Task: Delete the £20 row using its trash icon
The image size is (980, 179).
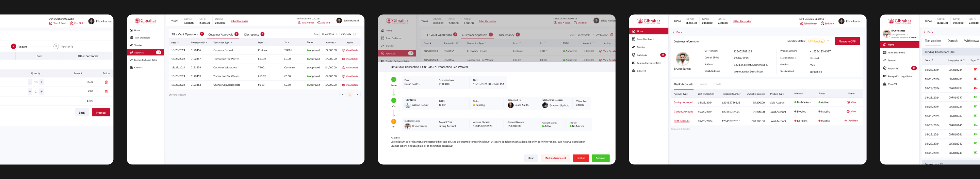Action: [x=106, y=92]
